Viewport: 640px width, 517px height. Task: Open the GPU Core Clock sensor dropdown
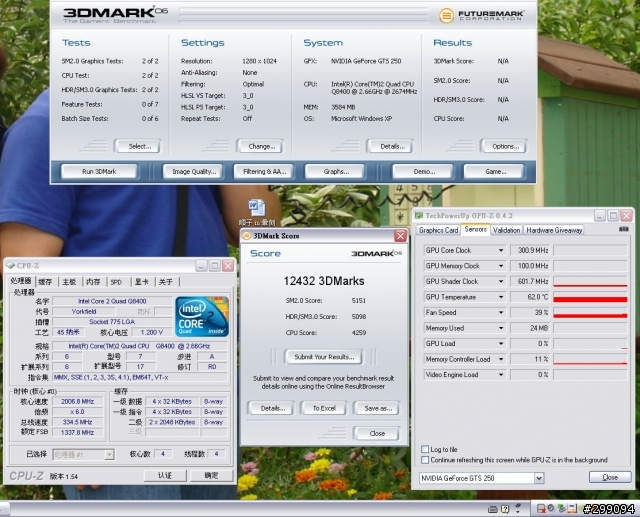pos(501,250)
